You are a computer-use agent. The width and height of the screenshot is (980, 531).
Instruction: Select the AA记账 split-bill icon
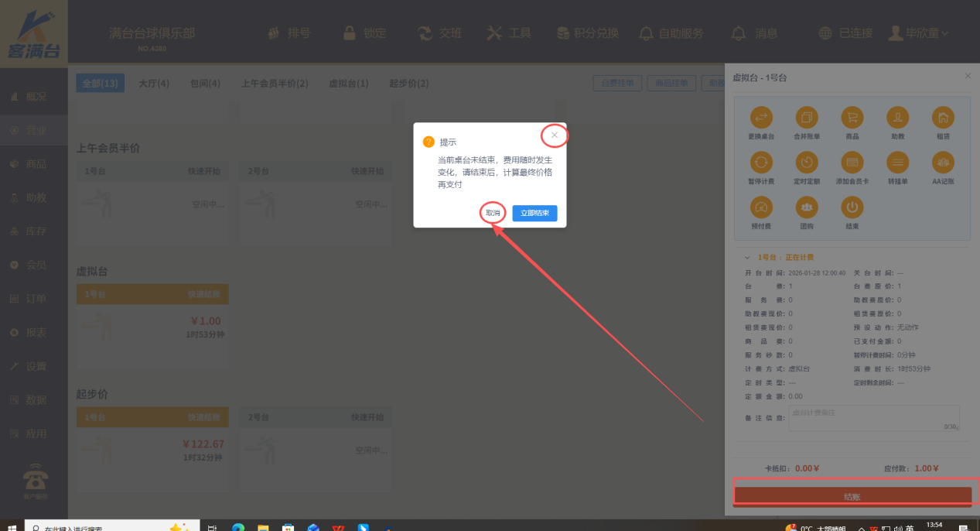click(x=944, y=163)
